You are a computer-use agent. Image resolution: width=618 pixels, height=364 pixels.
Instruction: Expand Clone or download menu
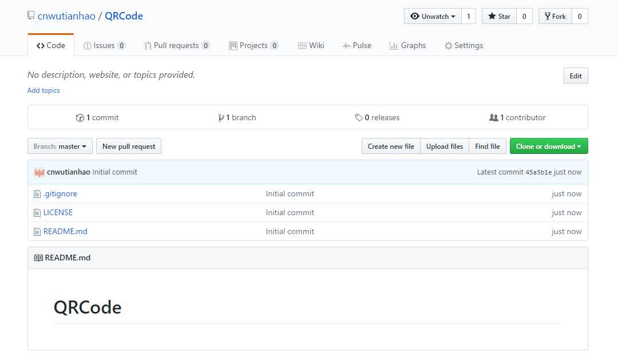[x=549, y=147]
